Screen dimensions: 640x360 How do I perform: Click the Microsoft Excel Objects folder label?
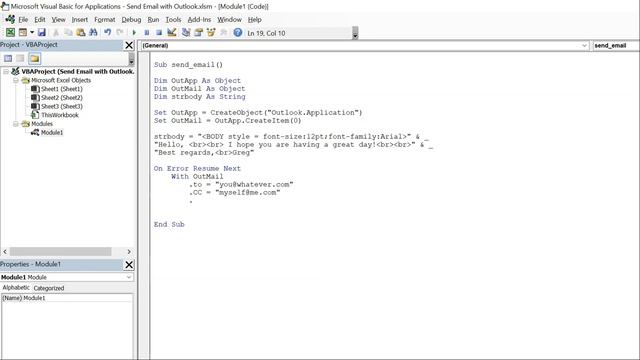pyautogui.click(x=61, y=80)
